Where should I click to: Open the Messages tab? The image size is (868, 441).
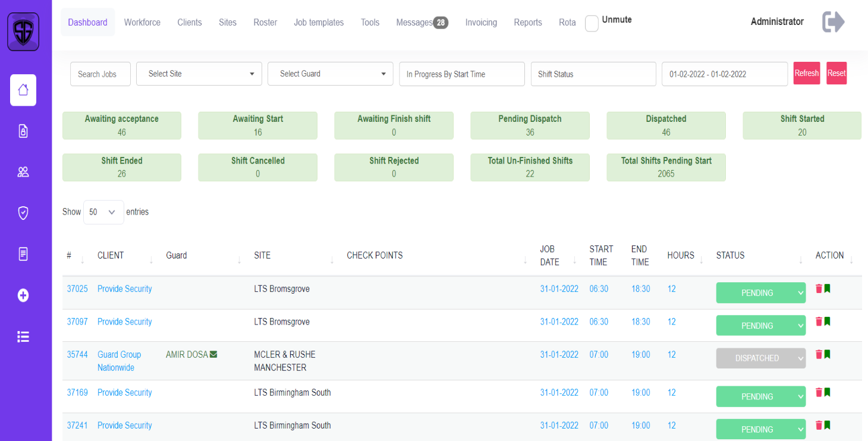422,23
